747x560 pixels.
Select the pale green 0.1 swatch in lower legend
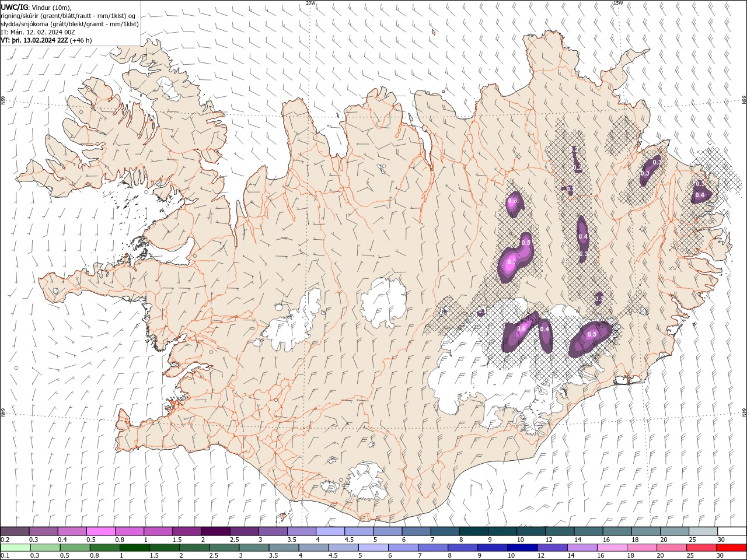(15, 548)
